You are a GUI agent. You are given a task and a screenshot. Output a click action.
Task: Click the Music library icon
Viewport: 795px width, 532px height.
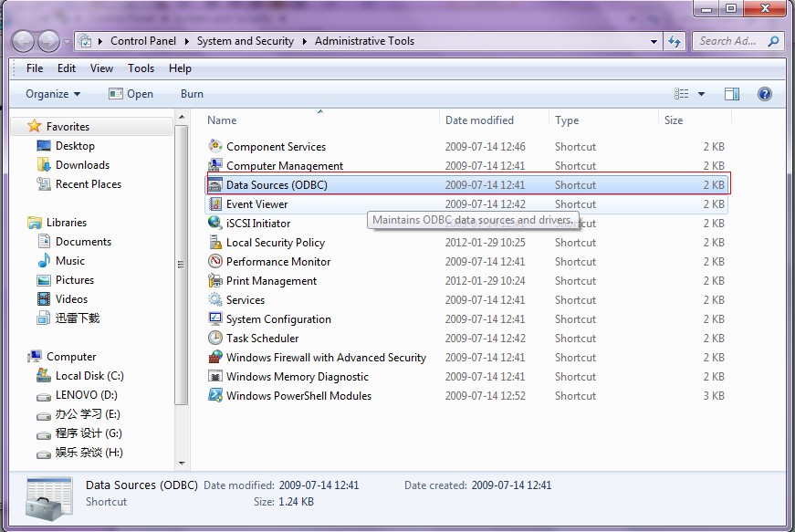tap(44, 260)
